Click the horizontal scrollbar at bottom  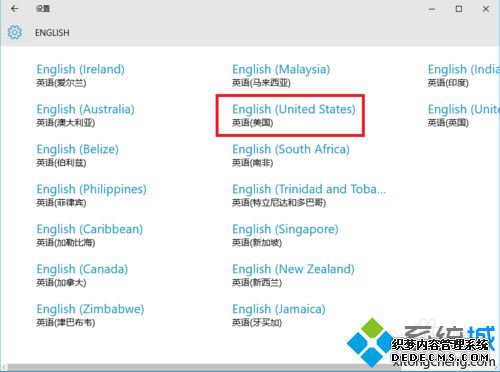[250, 367]
